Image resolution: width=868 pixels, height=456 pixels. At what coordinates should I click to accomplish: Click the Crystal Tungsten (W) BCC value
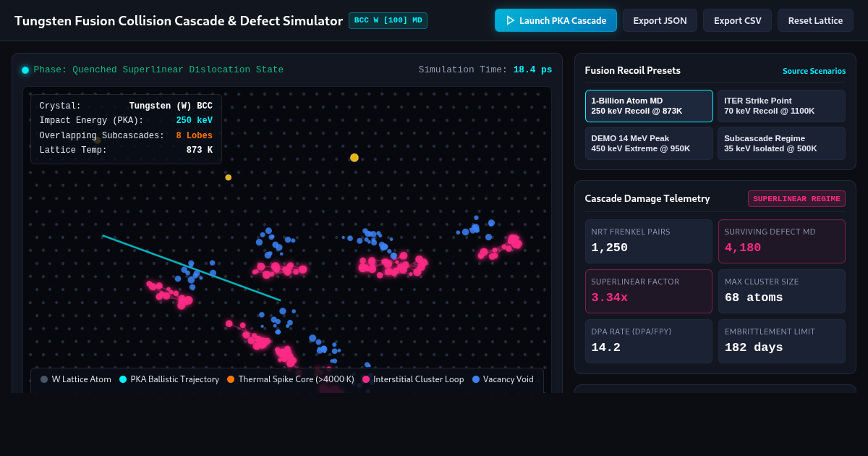pos(171,106)
